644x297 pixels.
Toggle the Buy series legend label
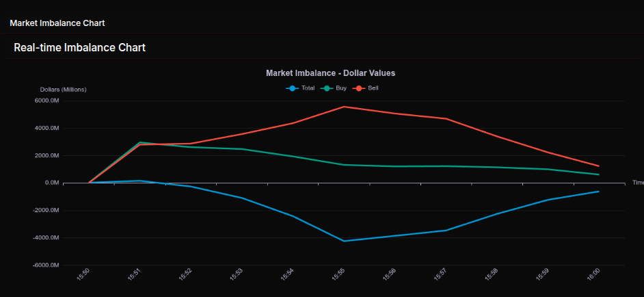tap(341, 88)
